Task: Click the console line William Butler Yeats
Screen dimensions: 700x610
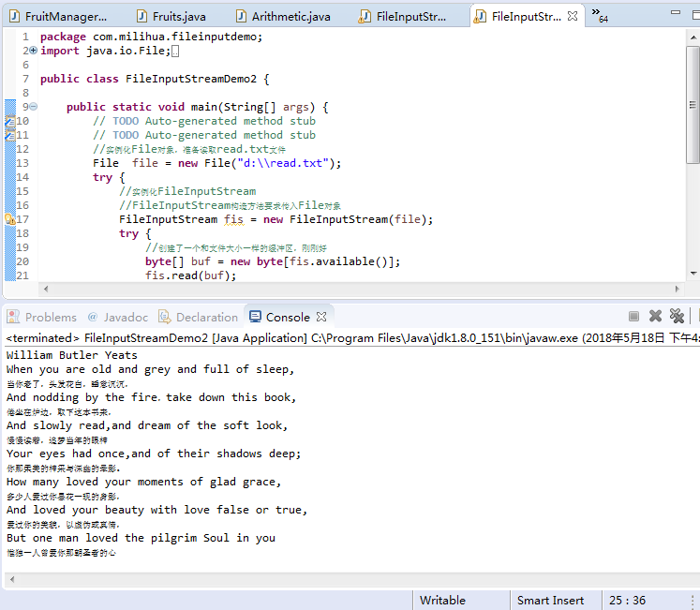Action: [72, 355]
